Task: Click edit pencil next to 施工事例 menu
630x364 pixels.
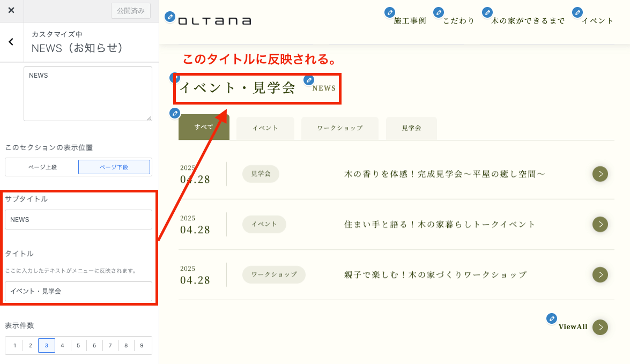Action: (x=390, y=12)
